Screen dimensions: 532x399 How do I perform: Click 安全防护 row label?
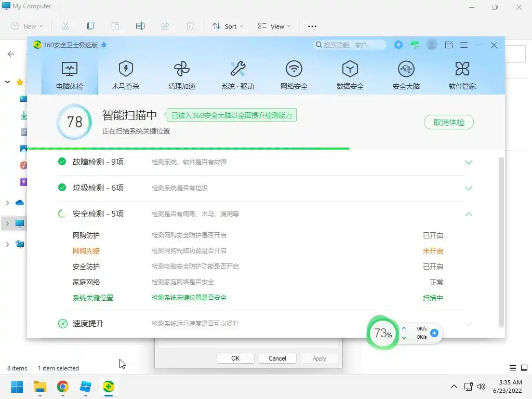[x=86, y=267]
